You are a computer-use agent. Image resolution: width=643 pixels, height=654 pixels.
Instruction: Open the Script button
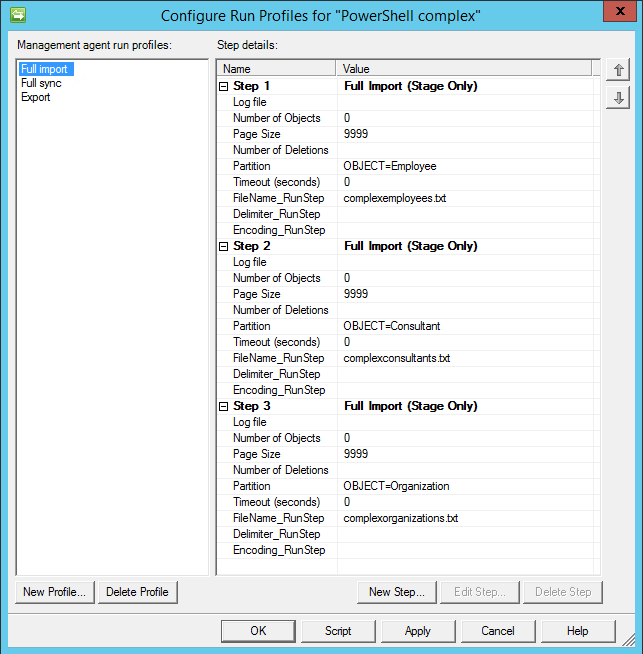(x=338, y=631)
